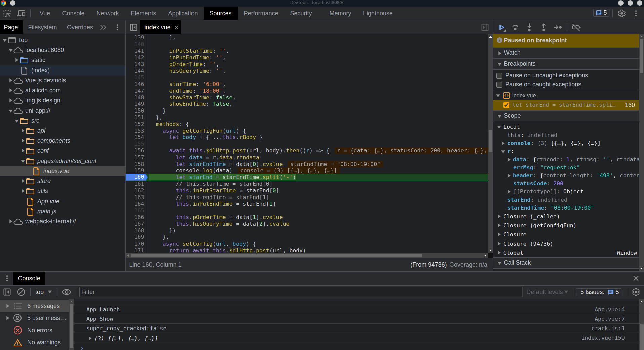
Task: Clear the console output
Action: [x=21, y=292]
